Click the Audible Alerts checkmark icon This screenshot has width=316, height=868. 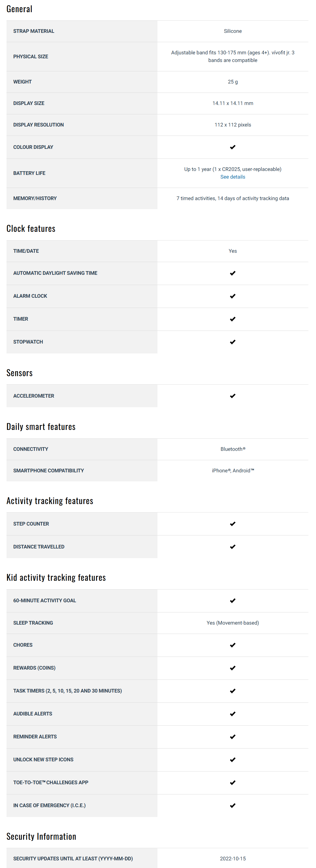pos(232,714)
